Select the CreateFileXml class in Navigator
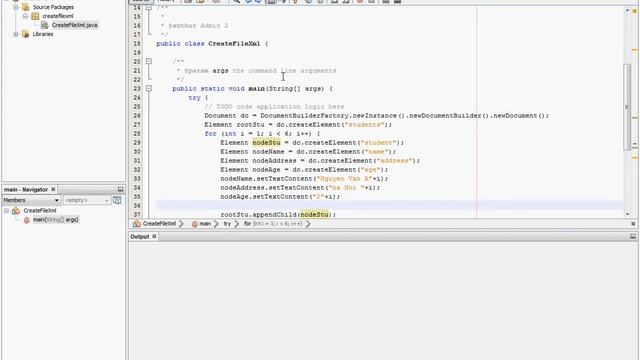 click(40, 211)
